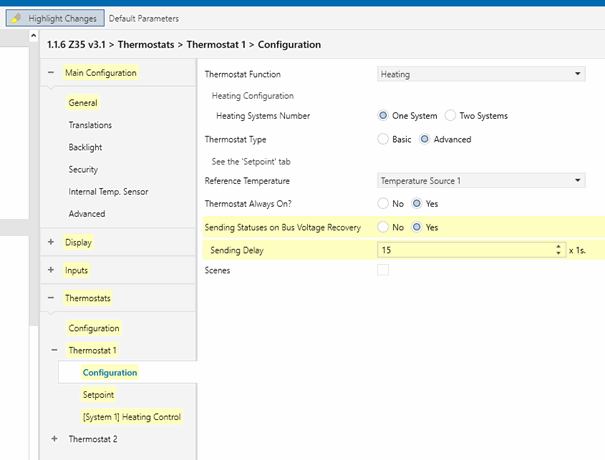Image resolution: width=605 pixels, height=460 pixels.
Task: Select the Display section label
Action: [78, 242]
